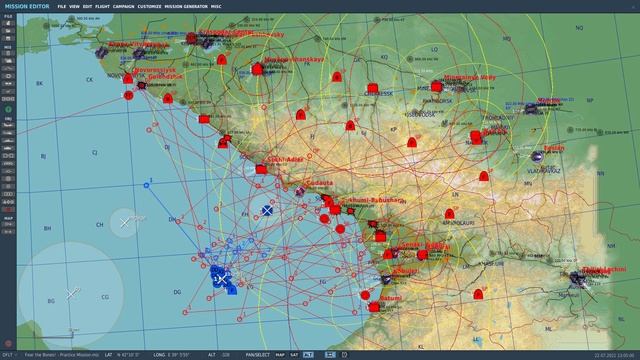Open the FLIGHT menu
Image resolution: width=640 pixels, height=360 pixels.
102,7
